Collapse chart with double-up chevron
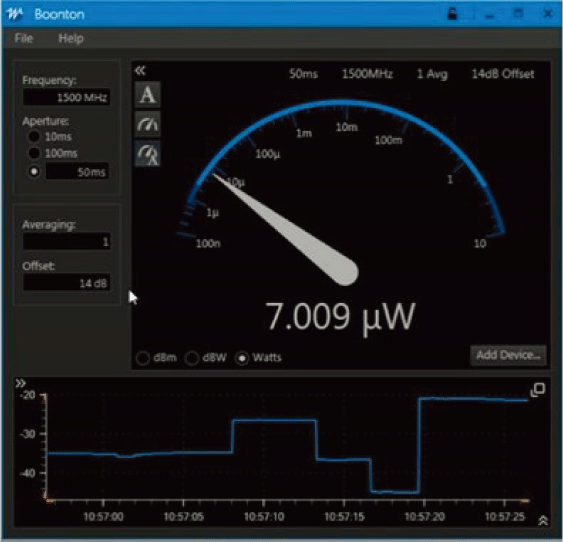 pyautogui.click(x=543, y=520)
